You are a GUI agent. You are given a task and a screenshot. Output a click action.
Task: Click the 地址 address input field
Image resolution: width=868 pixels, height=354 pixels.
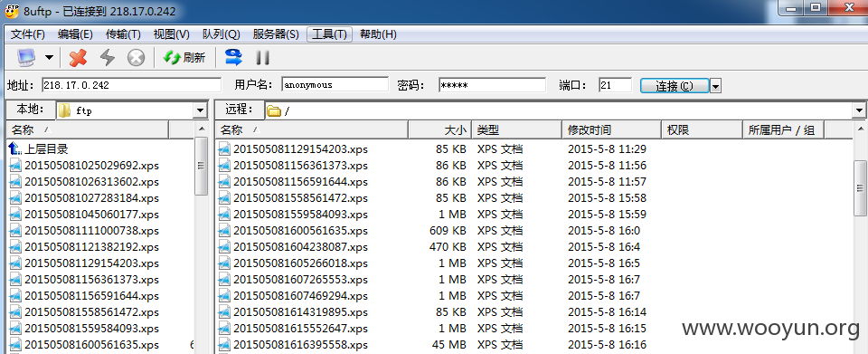(131, 85)
